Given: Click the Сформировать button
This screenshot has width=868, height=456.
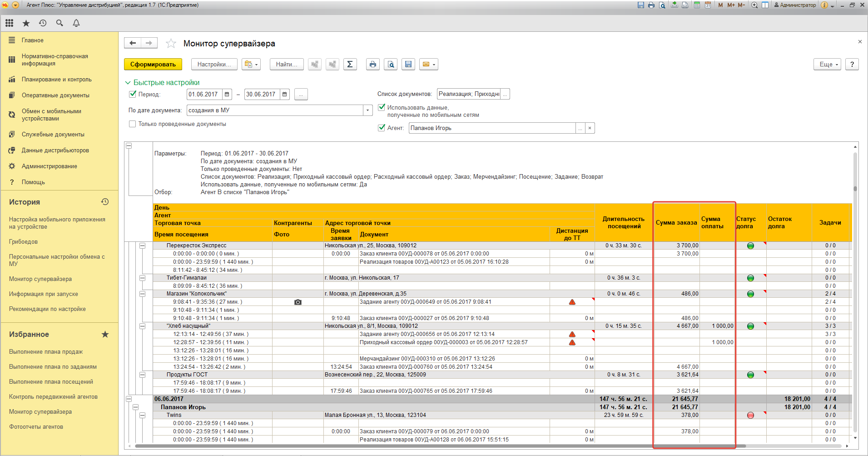Looking at the screenshot, I should click(x=153, y=64).
